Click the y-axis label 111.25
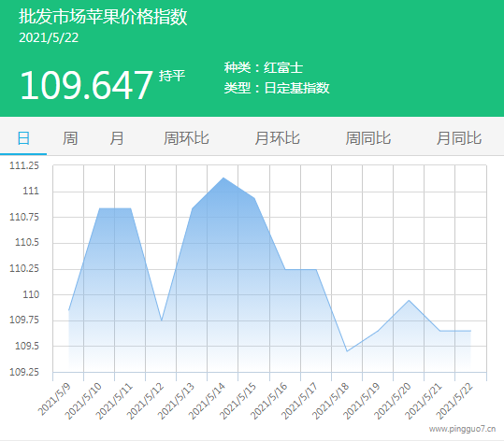 24,165
